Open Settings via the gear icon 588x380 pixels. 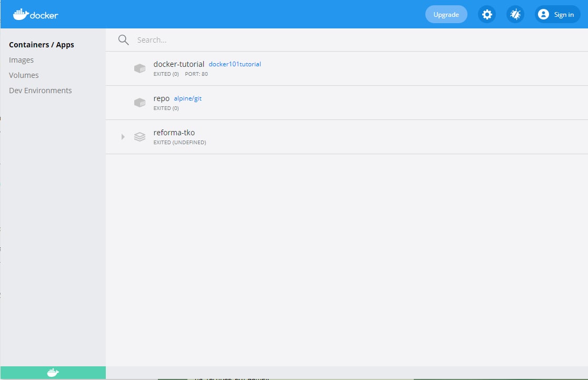coord(487,14)
